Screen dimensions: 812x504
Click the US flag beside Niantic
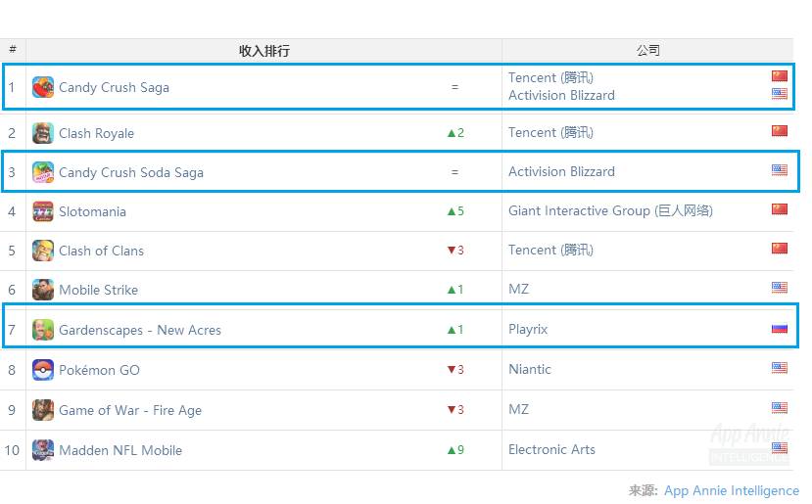point(780,369)
